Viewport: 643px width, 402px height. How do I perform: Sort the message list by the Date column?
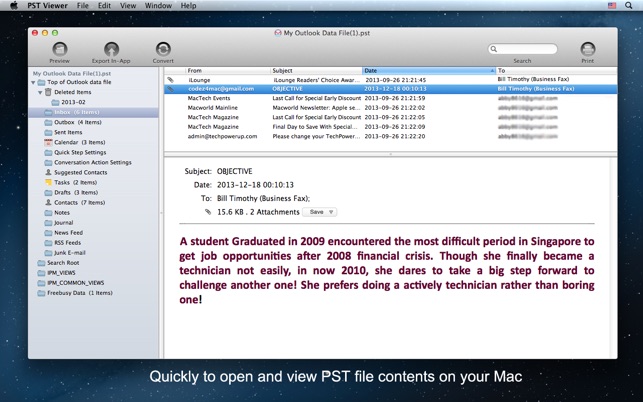pos(429,71)
